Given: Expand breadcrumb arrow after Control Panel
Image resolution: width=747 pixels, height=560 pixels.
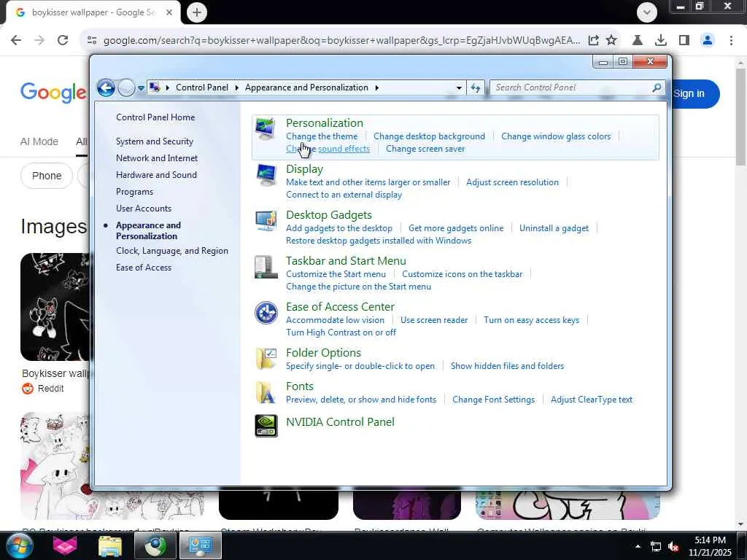Looking at the screenshot, I should tap(236, 87).
